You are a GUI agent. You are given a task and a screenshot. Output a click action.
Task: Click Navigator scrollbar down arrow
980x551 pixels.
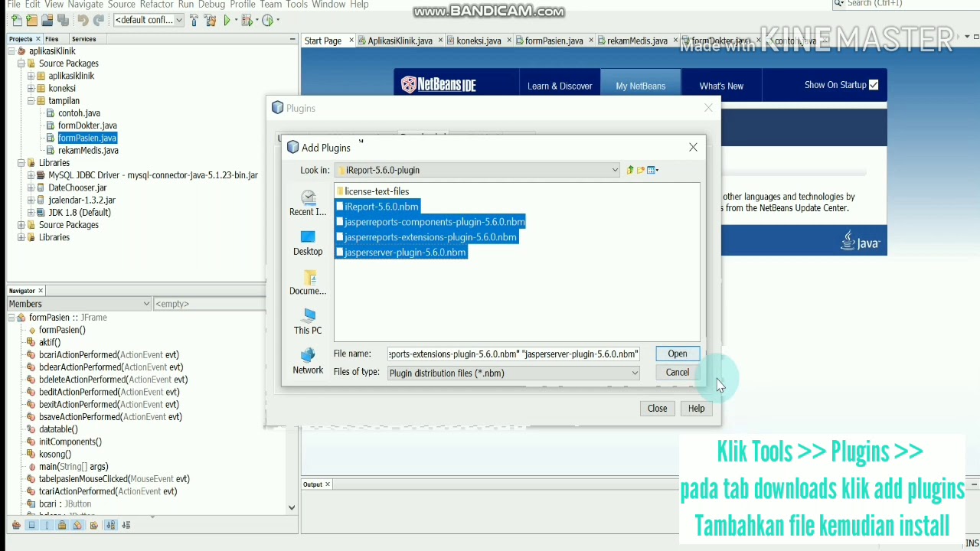(x=292, y=507)
